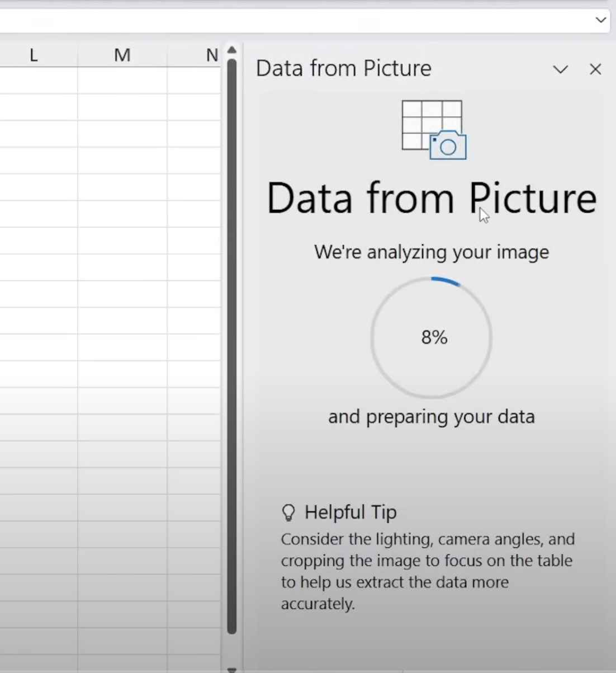Screen dimensions: 616x673
Task: Click the "and preparing your data" text
Action: (x=432, y=417)
